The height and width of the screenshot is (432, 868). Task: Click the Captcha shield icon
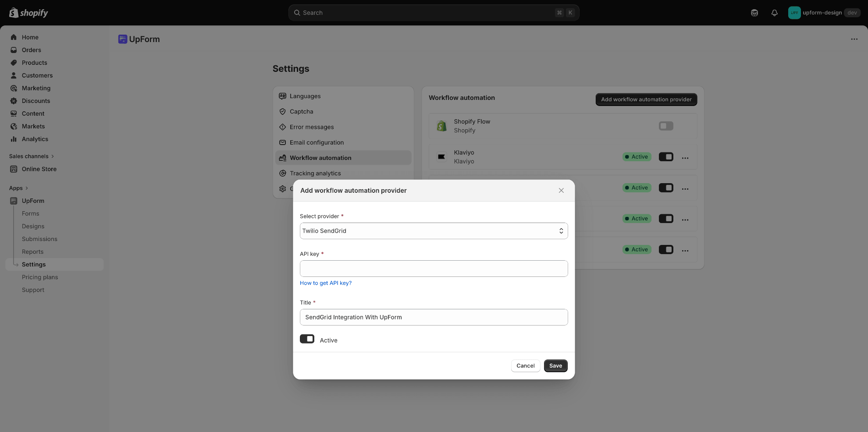(x=283, y=112)
